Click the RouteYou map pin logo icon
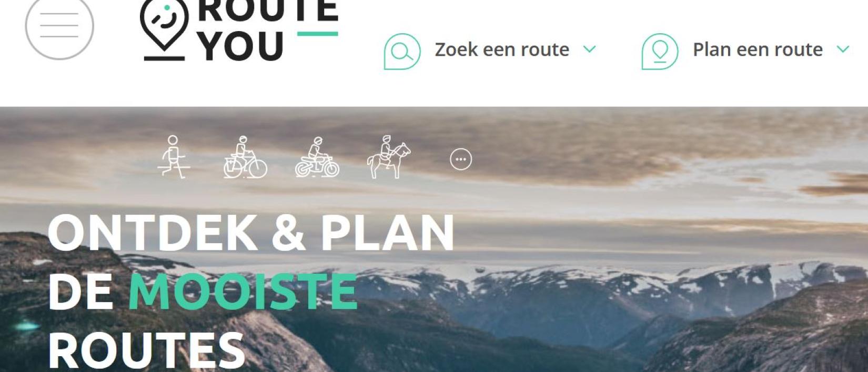Screen dimensions: 868x372 pyautogui.click(x=164, y=29)
